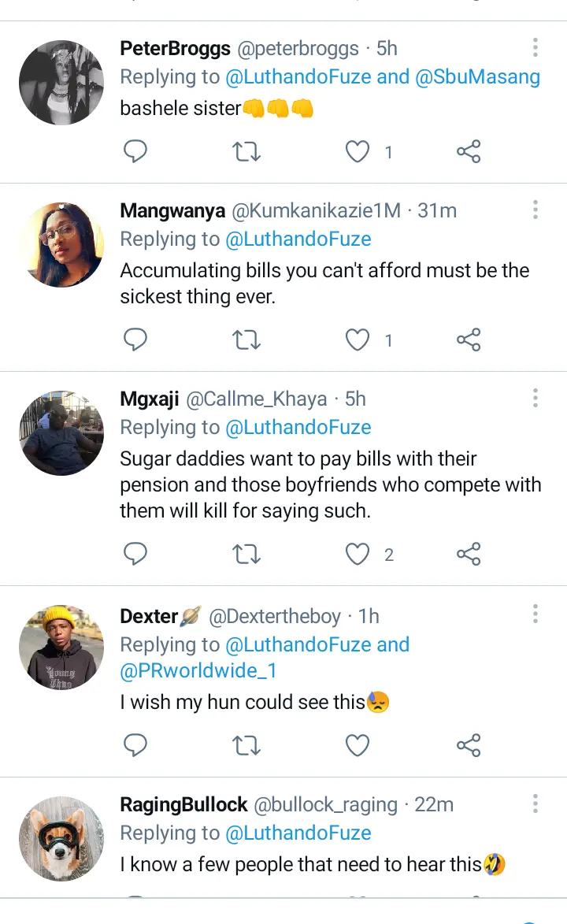Share Dexter's tweet
567x924 pixels.
tap(469, 744)
